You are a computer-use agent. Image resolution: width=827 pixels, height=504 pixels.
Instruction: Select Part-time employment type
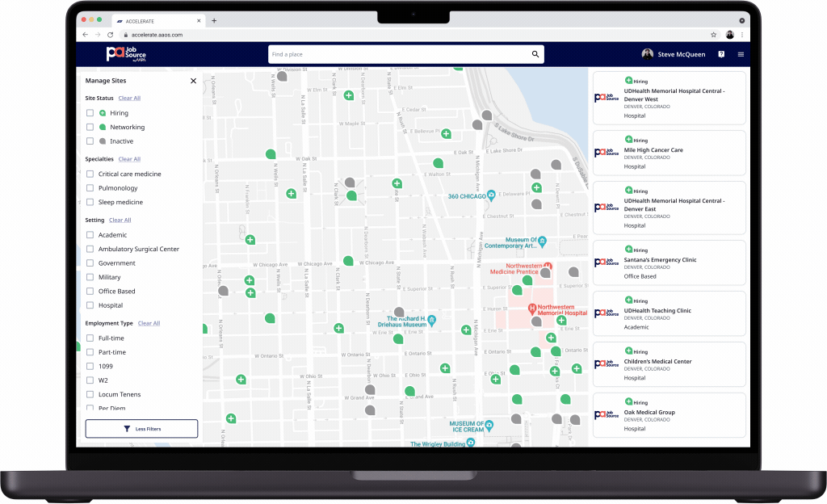90,352
